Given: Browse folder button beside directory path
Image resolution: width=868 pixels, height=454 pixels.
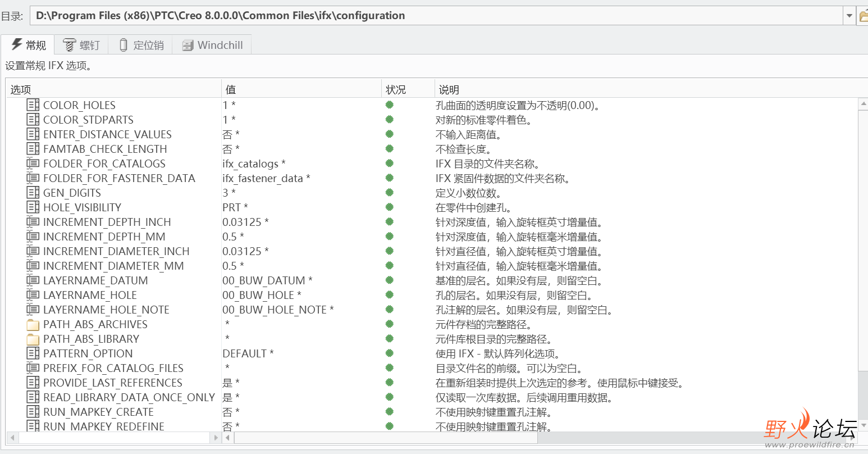Looking at the screenshot, I should coord(863,16).
